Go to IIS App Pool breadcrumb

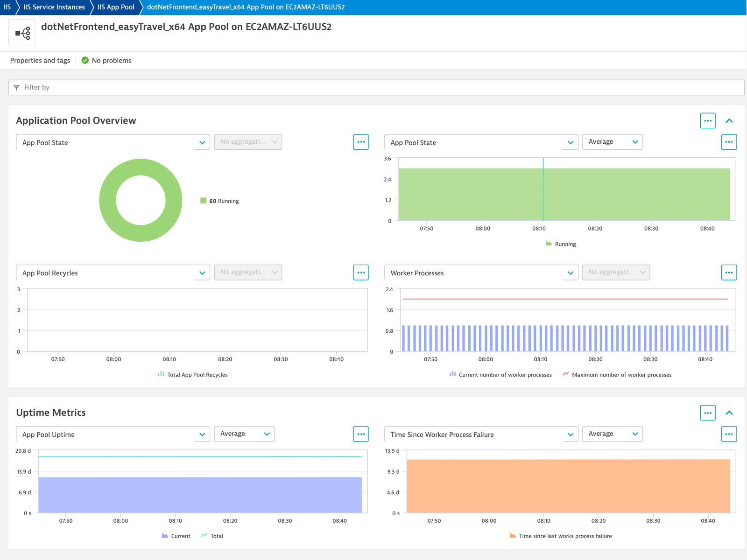pyautogui.click(x=116, y=7)
